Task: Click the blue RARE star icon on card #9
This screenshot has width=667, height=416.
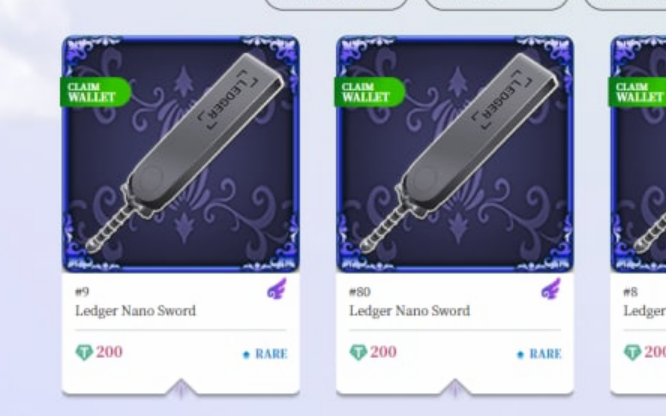Action: point(246,354)
